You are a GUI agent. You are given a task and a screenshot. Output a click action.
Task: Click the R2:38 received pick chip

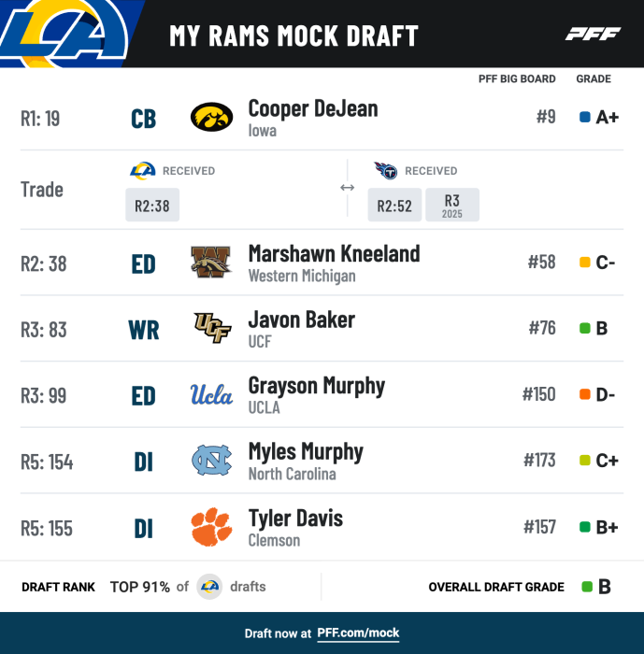click(152, 206)
